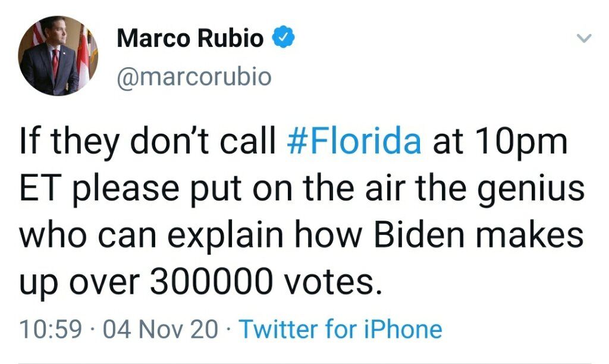
Task: Open Marco Rubio's profile picture
Action: 58,55
